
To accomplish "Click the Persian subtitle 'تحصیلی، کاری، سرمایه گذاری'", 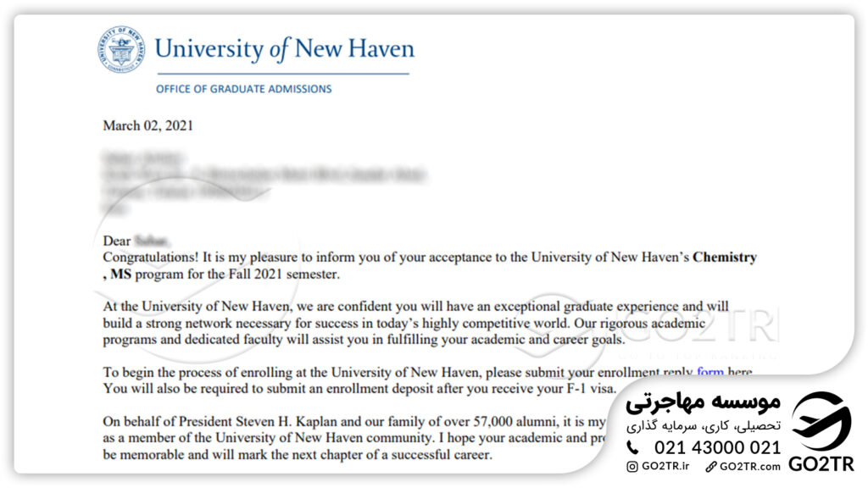I will pyautogui.click(x=704, y=425).
